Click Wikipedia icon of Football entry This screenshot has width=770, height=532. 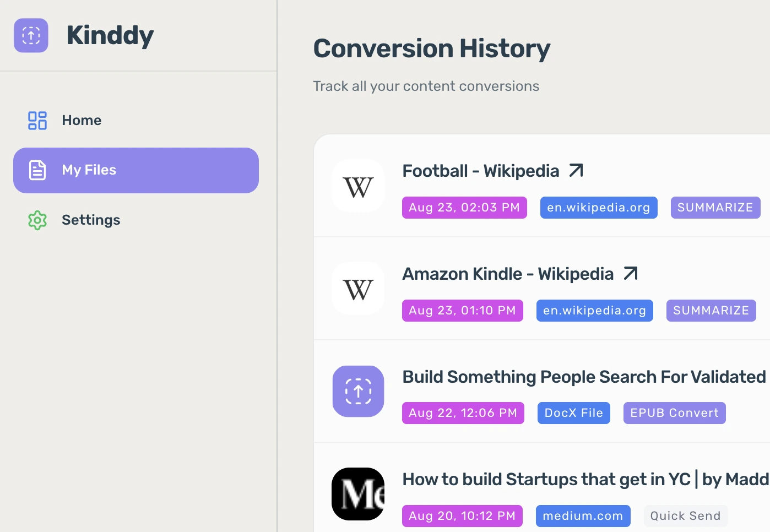point(358,186)
